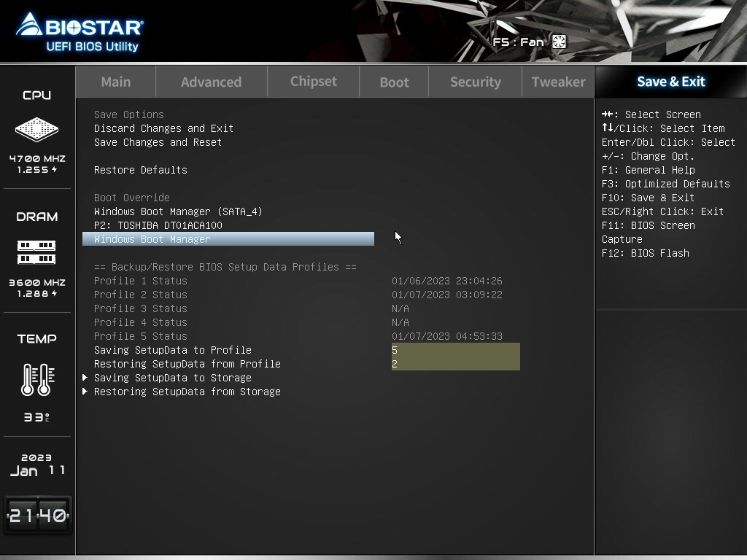This screenshot has height=560, width=747.
Task: Click the F5 Fan icon
Action: pyautogui.click(x=560, y=42)
